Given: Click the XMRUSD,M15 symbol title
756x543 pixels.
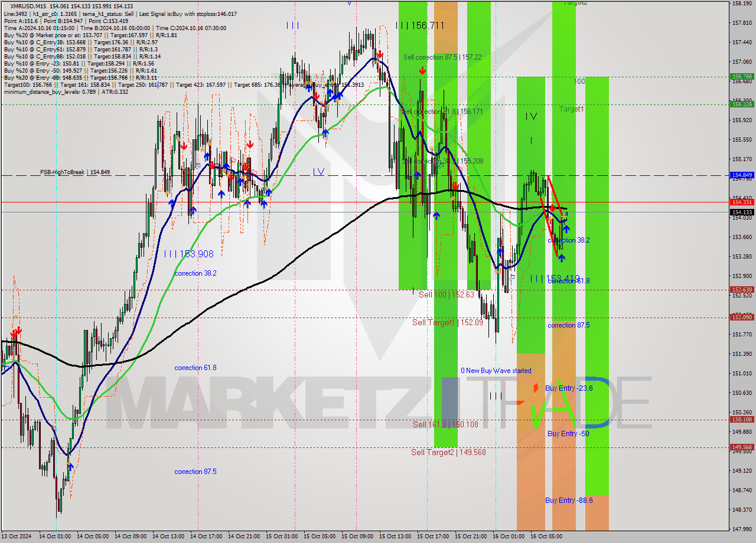Looking at the screenshot, I should click(28, 6).
